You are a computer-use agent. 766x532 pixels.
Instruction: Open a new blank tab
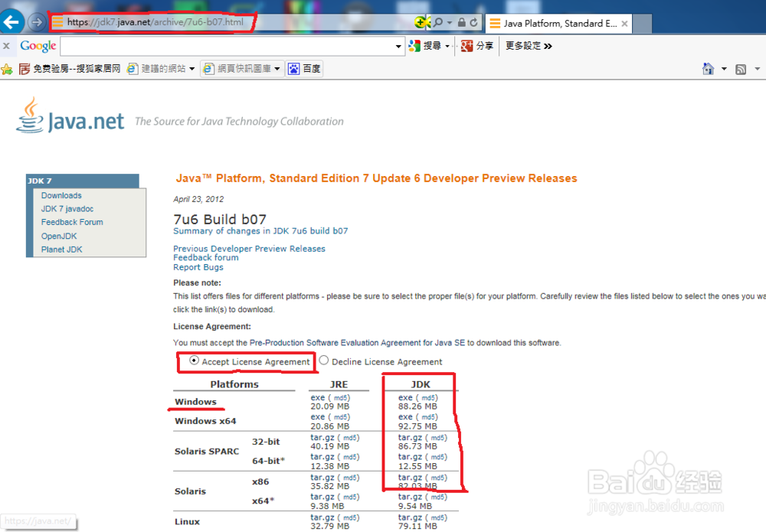(643, 24)
